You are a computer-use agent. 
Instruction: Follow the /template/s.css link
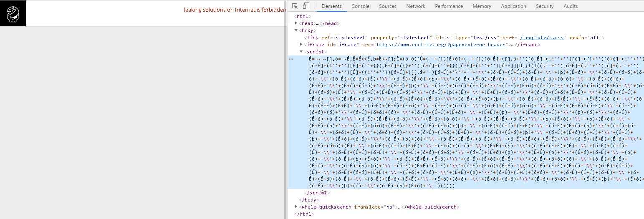click(542, 38)
